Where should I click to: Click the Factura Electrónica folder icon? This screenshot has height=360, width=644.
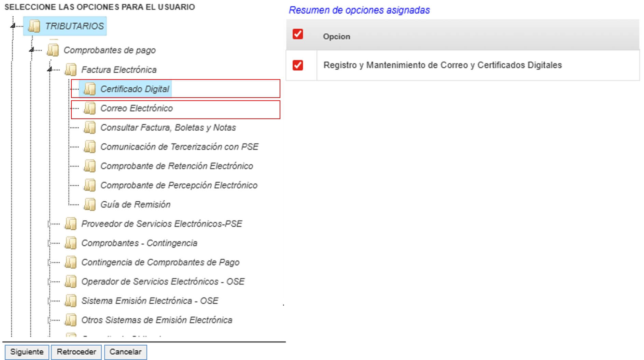pos(70,70)
